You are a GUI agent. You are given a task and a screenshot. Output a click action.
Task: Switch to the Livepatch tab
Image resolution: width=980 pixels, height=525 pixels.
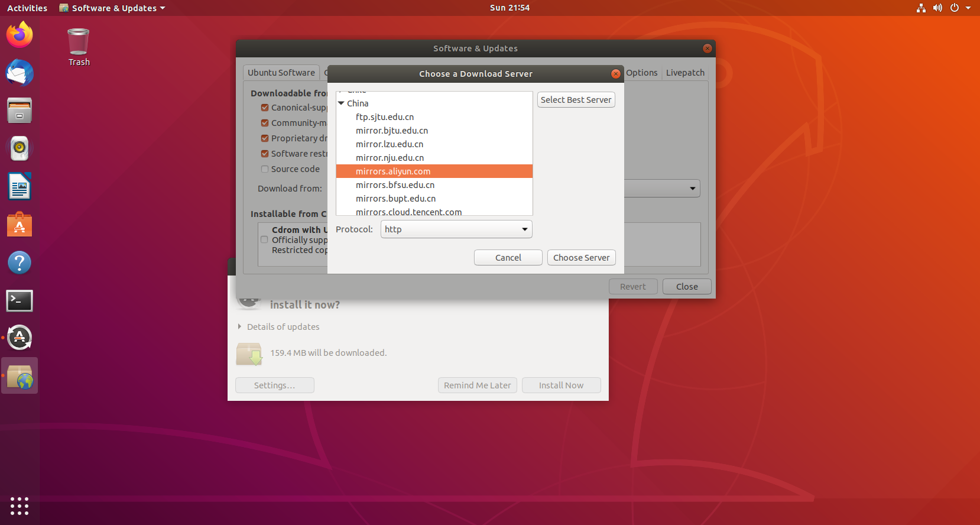point(685,73)
